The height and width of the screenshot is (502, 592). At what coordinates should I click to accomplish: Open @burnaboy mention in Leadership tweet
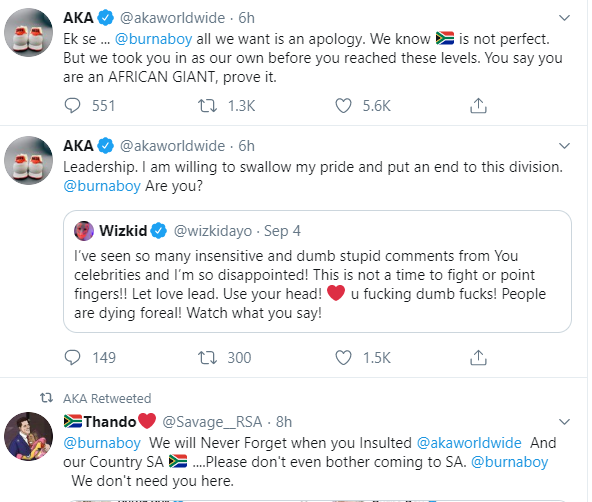(x=102, y=186)
